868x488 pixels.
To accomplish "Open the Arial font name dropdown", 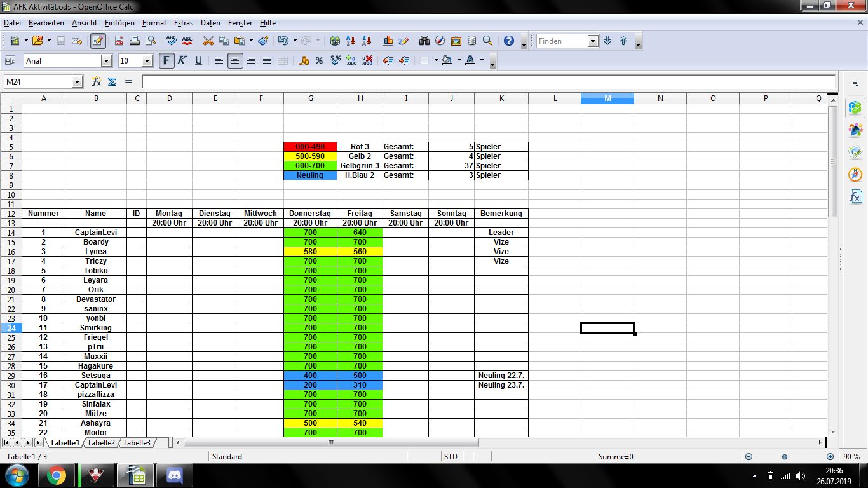I will coord(106,60).
